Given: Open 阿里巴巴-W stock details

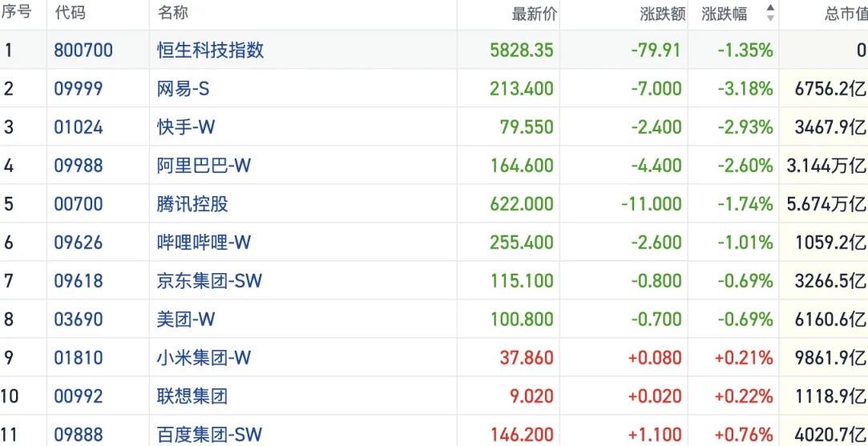Looking at the screenshot, I should [204, 166].
